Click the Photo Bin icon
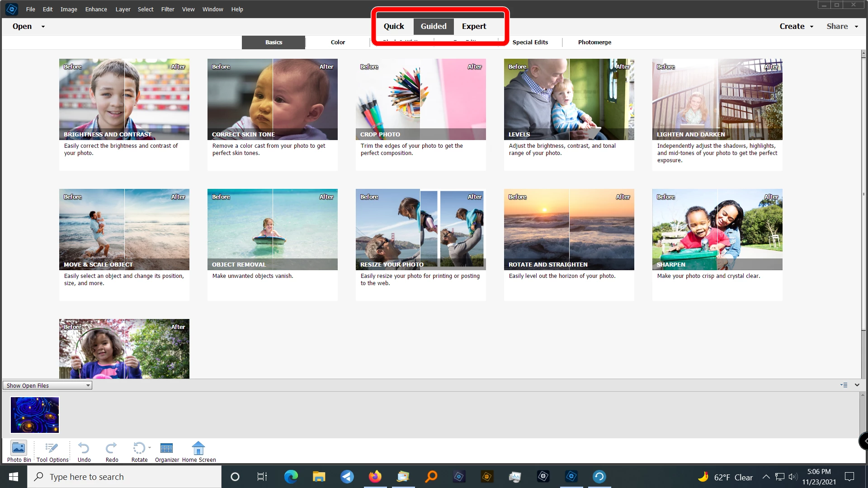868x488 pixels. [19, 448]
